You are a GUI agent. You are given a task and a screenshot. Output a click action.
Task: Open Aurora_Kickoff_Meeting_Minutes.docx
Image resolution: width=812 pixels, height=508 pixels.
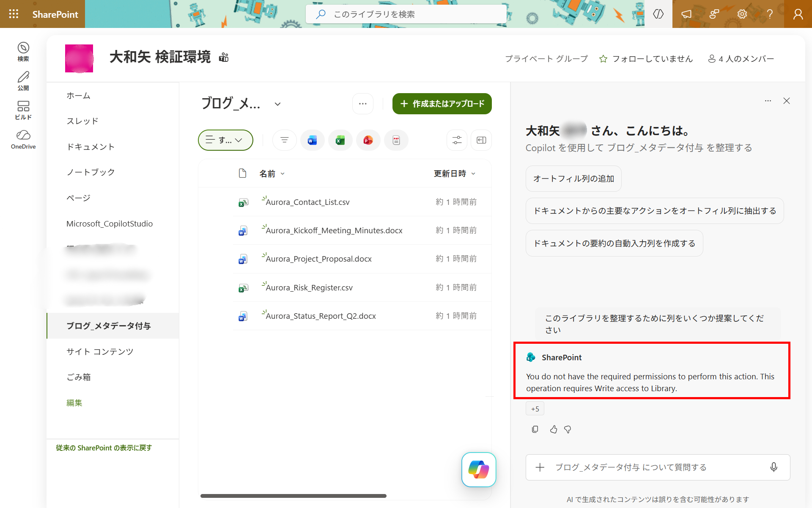tap(334, 231)
